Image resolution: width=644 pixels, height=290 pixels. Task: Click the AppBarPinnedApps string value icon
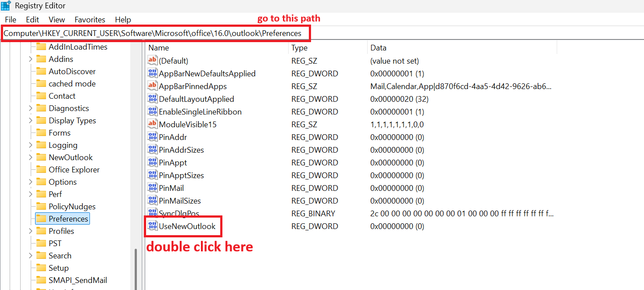pyautogui.click(x=153, y=86)
